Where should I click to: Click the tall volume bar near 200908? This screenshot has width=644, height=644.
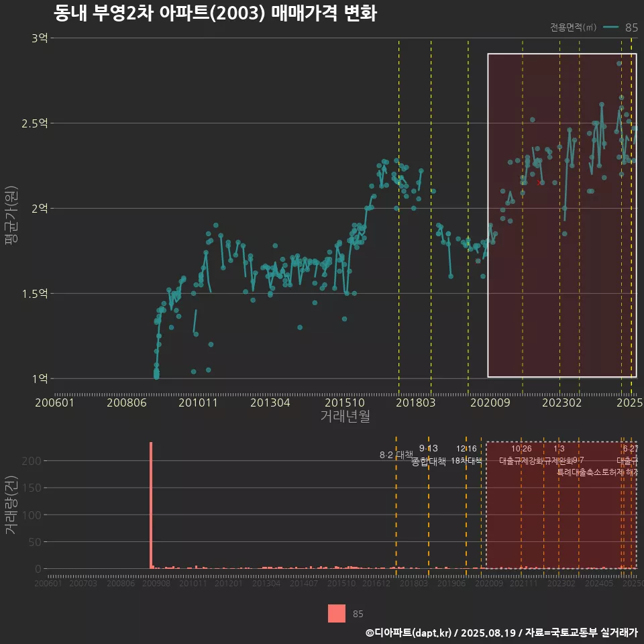(151, 505)
